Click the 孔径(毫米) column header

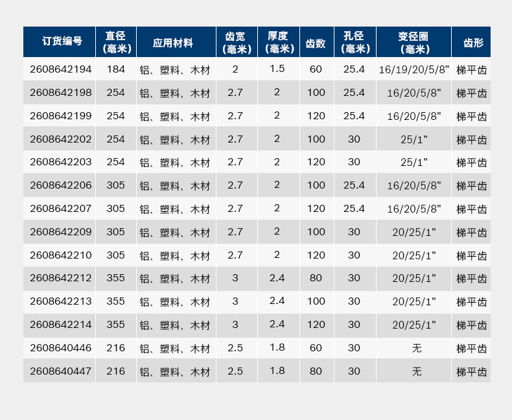pos(354,42)
